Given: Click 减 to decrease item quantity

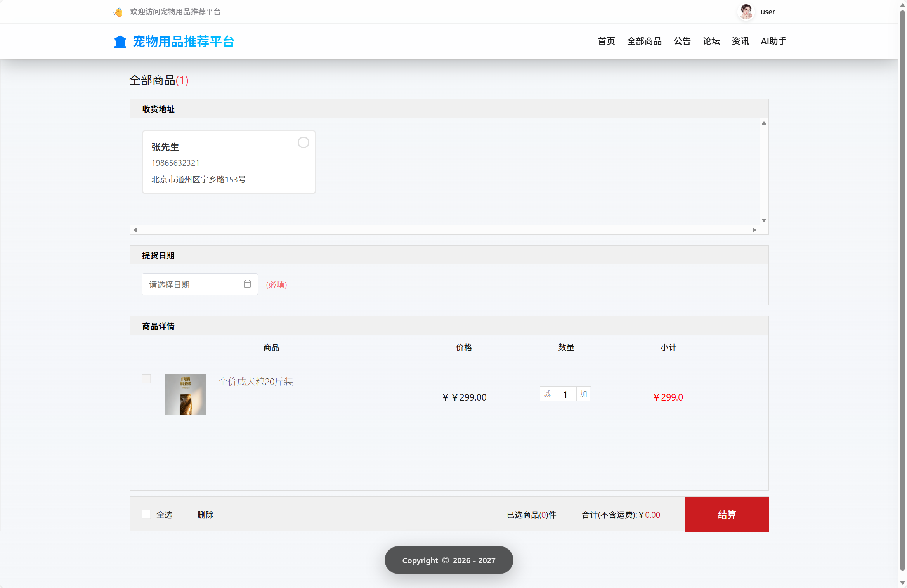Looking at the screenshot, I should click(547, 394).
